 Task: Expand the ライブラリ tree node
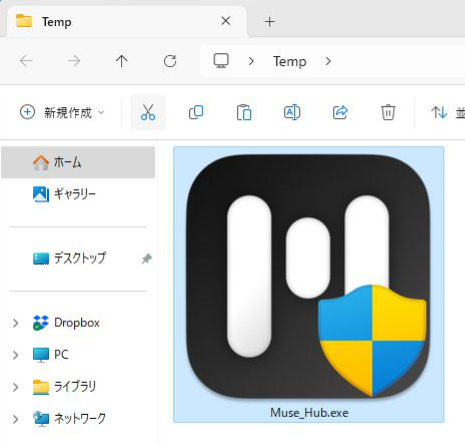pos(15,387)
